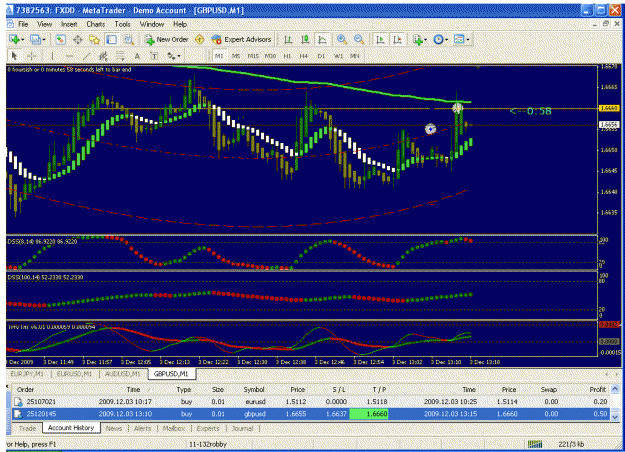Open the Profiles toolbar dropdown
This screenshot has width=625, height=452.
[x=38, y=39]
